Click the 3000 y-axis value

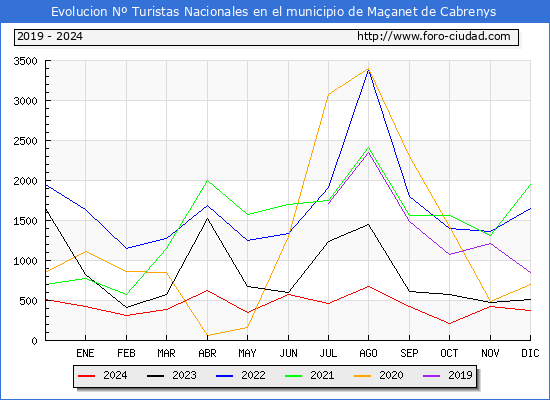[25, 101]
